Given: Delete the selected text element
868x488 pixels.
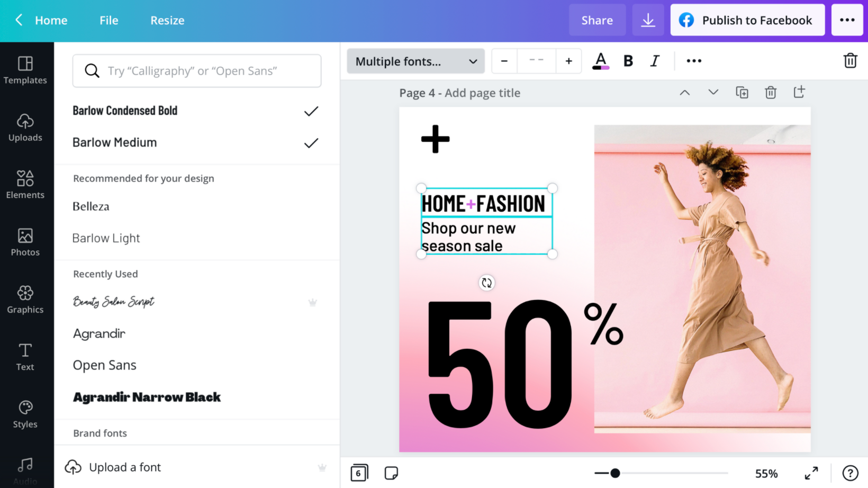Looking at the screenshot, I should (850, 60).
